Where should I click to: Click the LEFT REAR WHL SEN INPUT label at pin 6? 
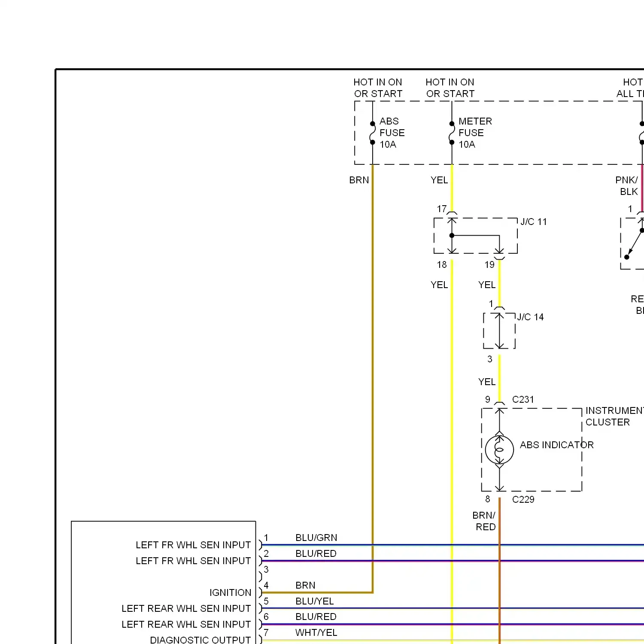pos(186,624)
